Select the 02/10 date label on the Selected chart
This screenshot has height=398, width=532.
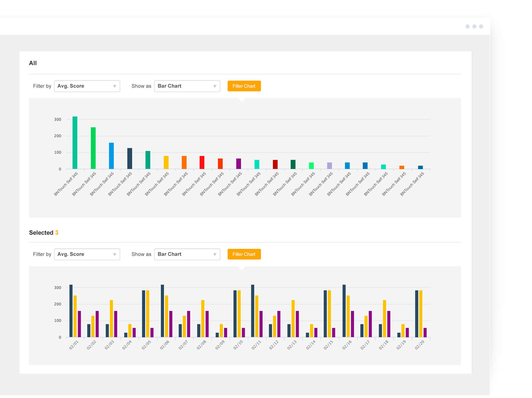click(238, 345)
